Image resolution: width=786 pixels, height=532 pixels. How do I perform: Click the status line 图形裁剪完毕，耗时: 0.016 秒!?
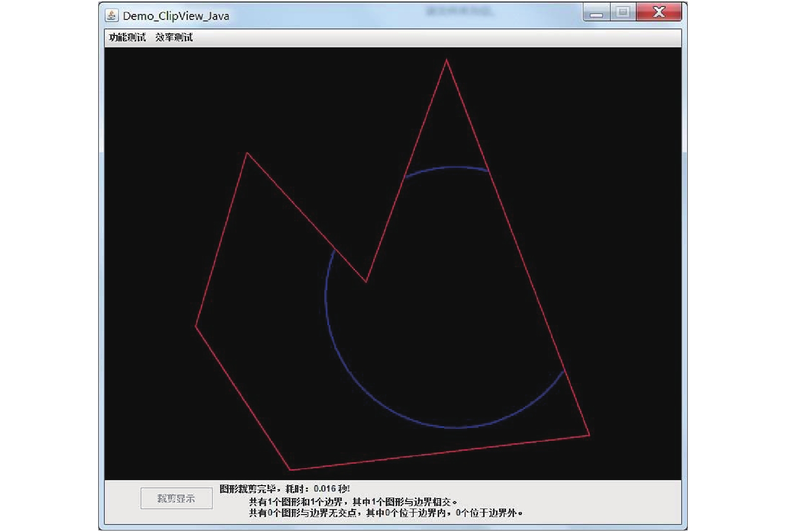click(x=285, y=489)
